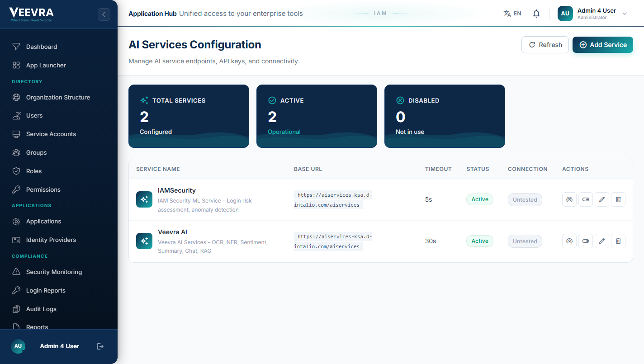644x364 pixels.
Task: Click the Untested badge in the Veevra AI row
Action: pyautogui.click(x=525, y=241)
